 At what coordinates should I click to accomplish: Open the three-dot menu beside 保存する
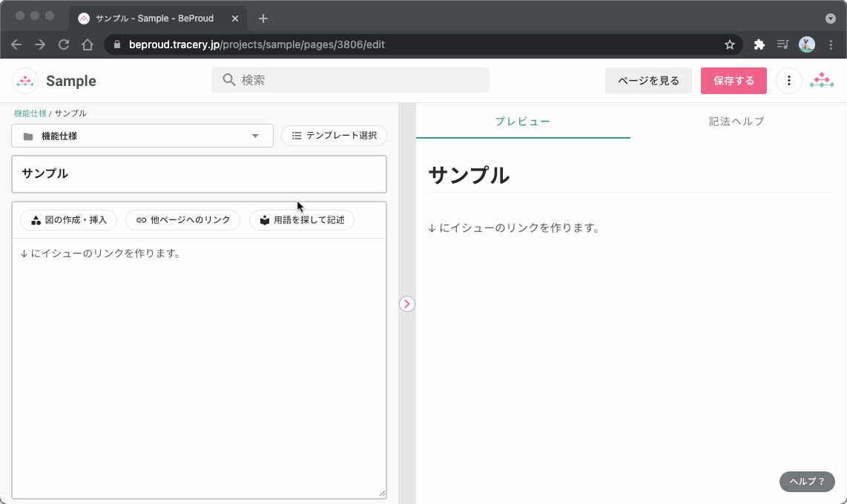click(x=788, y=80)
